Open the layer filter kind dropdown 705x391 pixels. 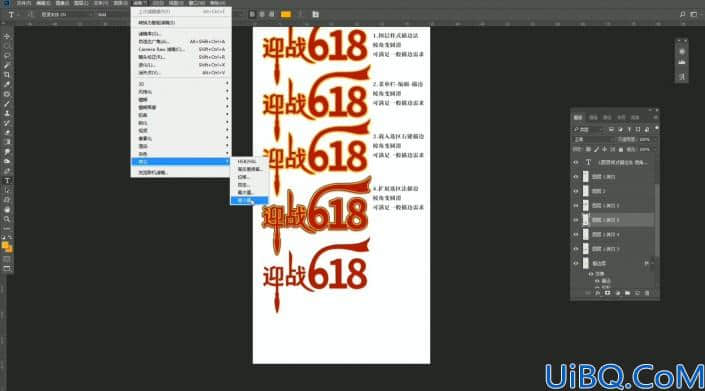click(x=589, y=129)
